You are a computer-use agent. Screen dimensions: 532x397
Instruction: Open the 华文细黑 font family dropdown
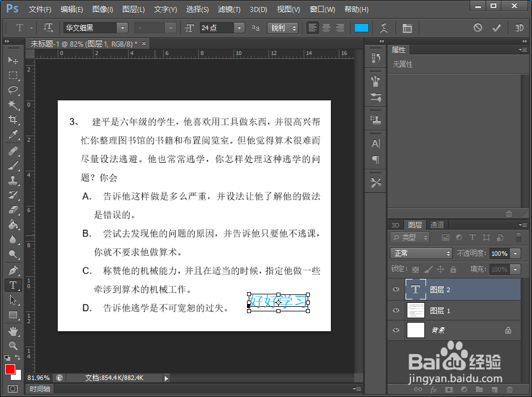point(122,28)
